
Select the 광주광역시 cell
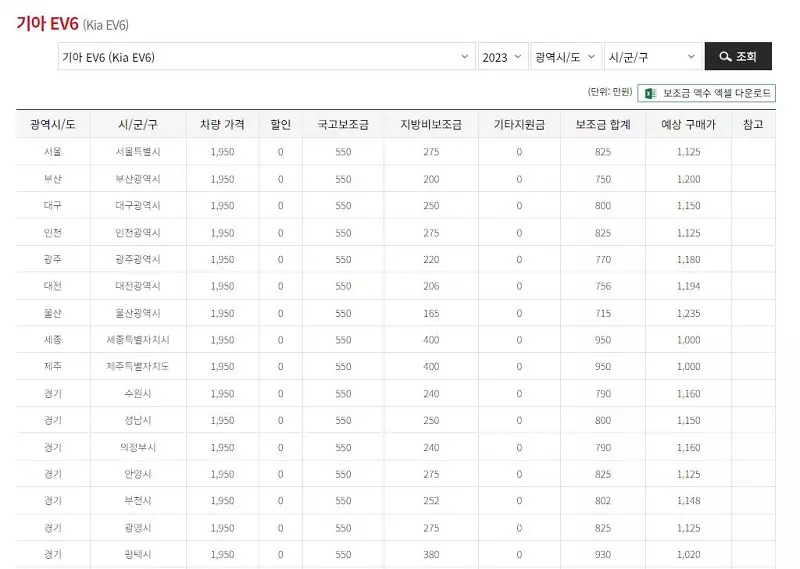138,259
